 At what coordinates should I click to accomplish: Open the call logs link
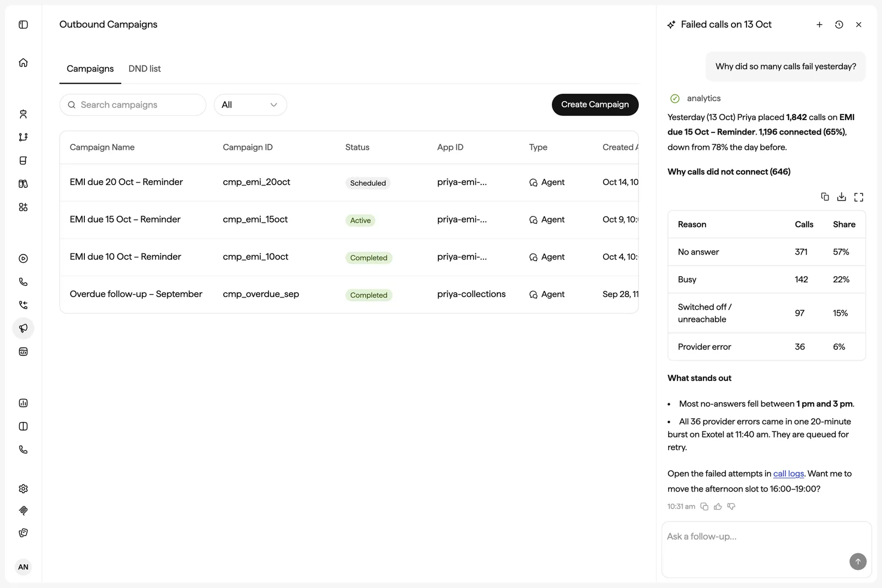pos(788,473)
